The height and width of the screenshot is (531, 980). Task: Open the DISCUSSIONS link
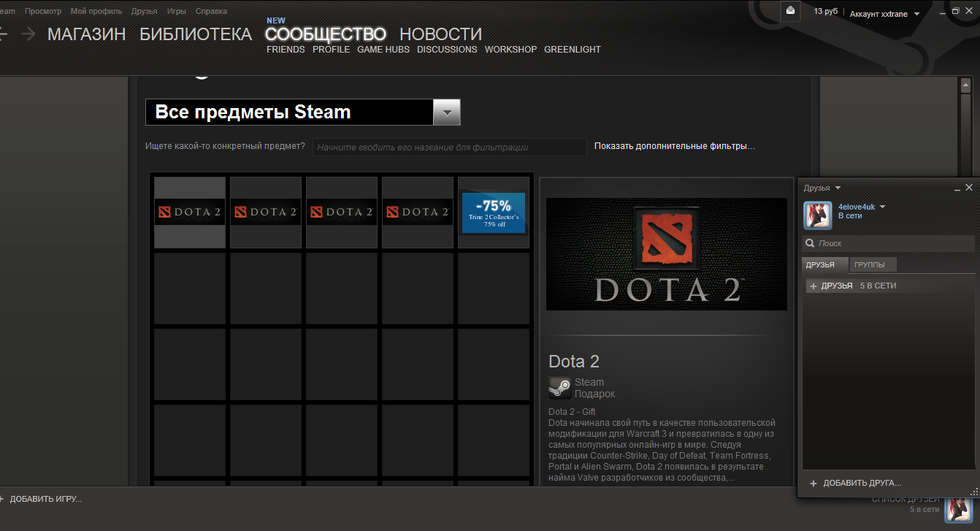coord(447,50)
